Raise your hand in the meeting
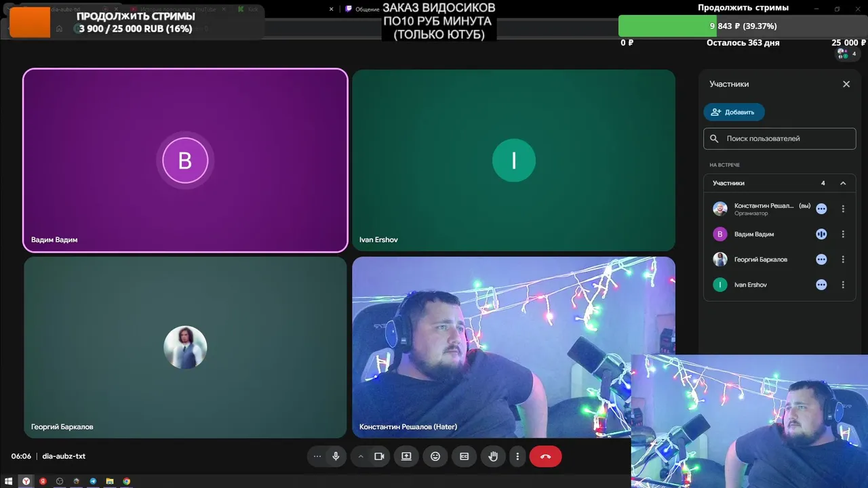Screen dimensions: 868x488 (493, 456)
